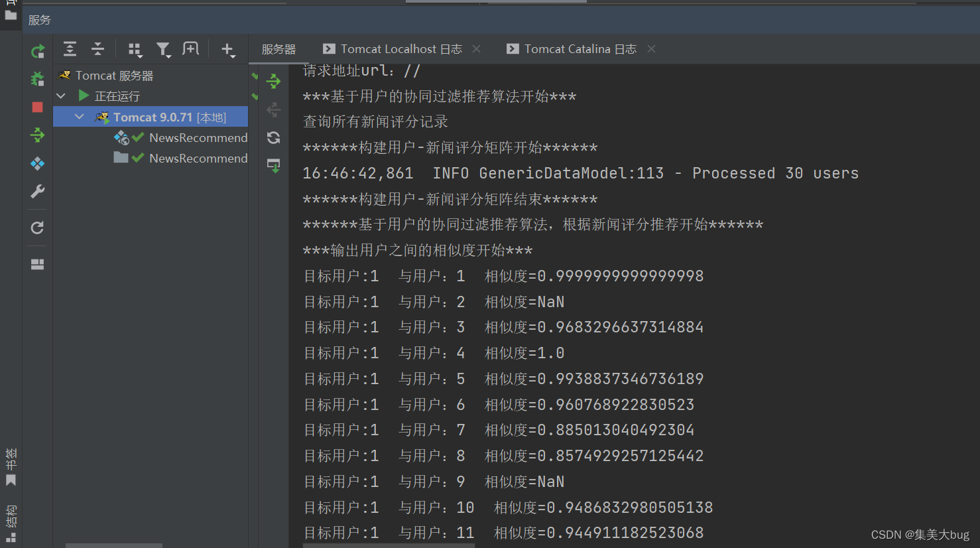Click the 查询所有新闻评分记录 log line
The height and width of the screenshot is (548, 980).
tap(375, 122)
